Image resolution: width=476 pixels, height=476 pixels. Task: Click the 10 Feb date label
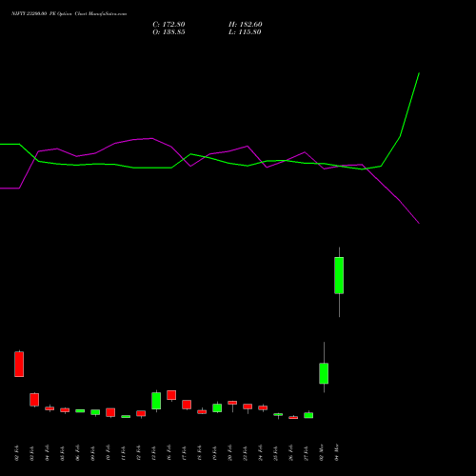(x=109, y=453)
